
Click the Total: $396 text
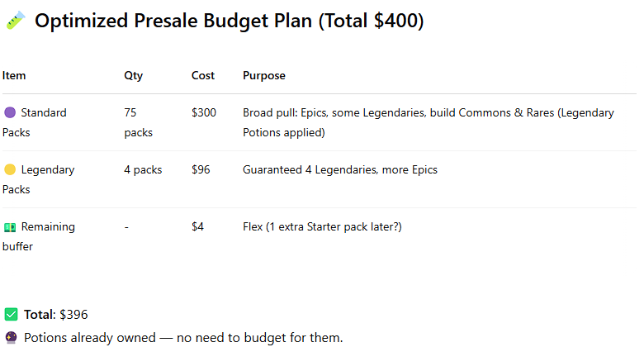[x=56, y=315]
